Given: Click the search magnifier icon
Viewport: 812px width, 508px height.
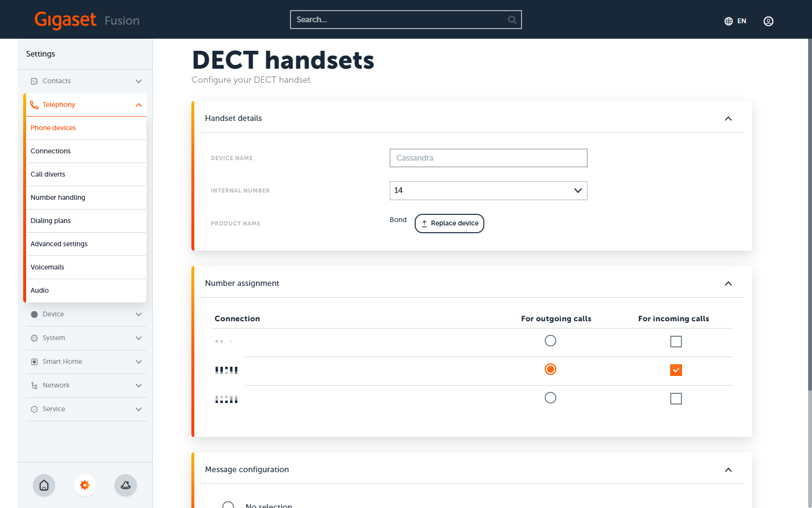Looking at the screenshot, I should (x=512, y=20).
